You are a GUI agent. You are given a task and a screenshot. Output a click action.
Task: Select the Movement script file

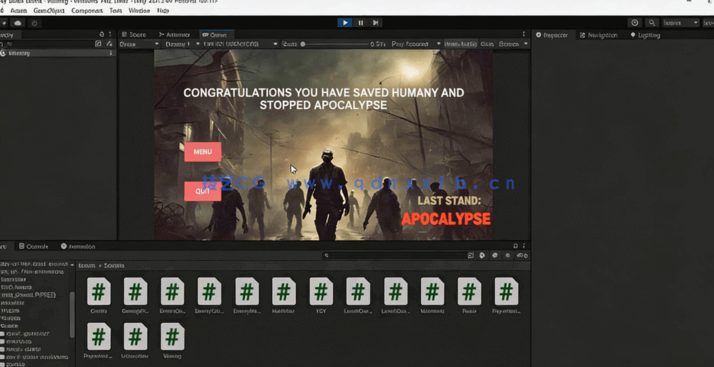pos(432,296)
